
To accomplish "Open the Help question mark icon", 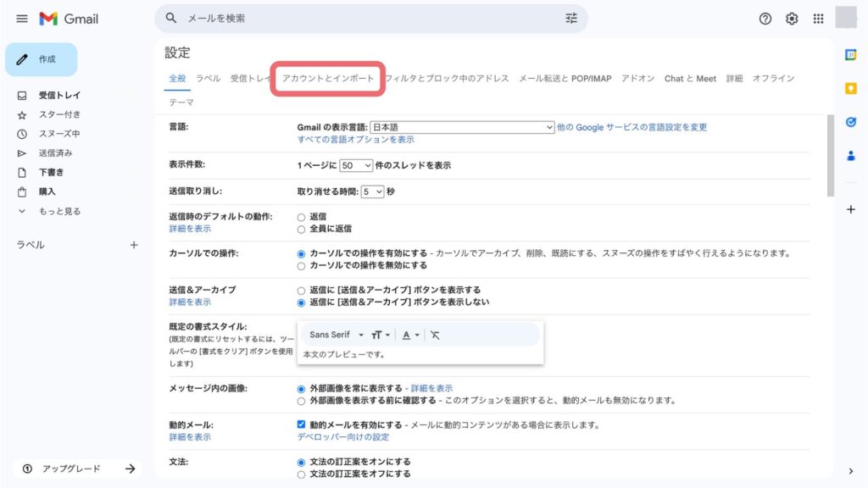I will pos(765,19).
